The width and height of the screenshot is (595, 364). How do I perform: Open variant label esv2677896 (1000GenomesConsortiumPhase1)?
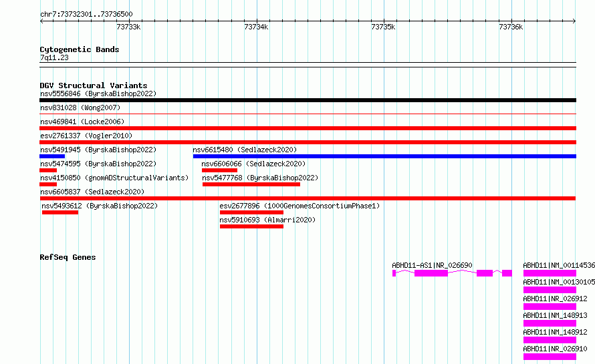[x=300, y=206]
